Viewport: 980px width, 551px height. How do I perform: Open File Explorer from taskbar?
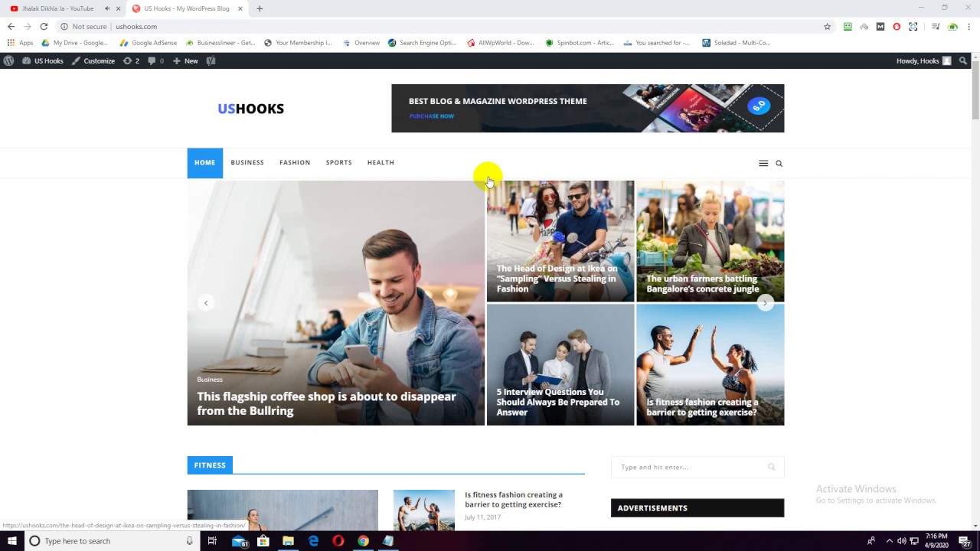coord(288,541)
